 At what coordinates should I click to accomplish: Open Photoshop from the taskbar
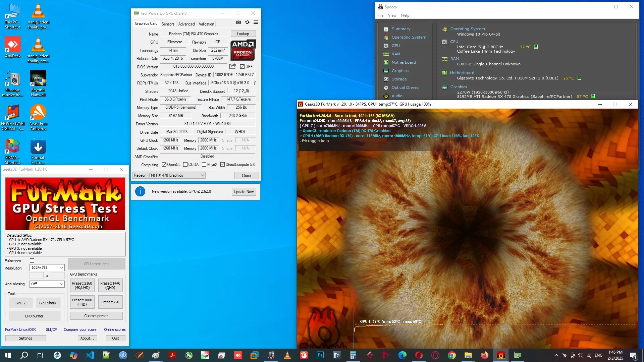[320, 355]
